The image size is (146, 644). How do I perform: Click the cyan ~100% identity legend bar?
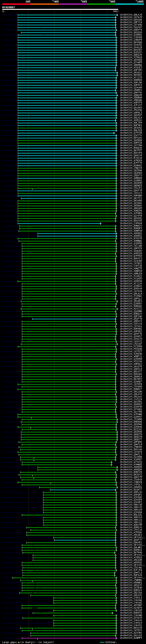coord(130,4)
